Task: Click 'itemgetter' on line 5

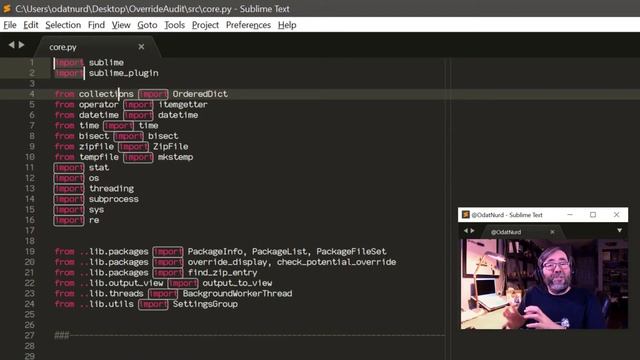Action: (183, 104)
